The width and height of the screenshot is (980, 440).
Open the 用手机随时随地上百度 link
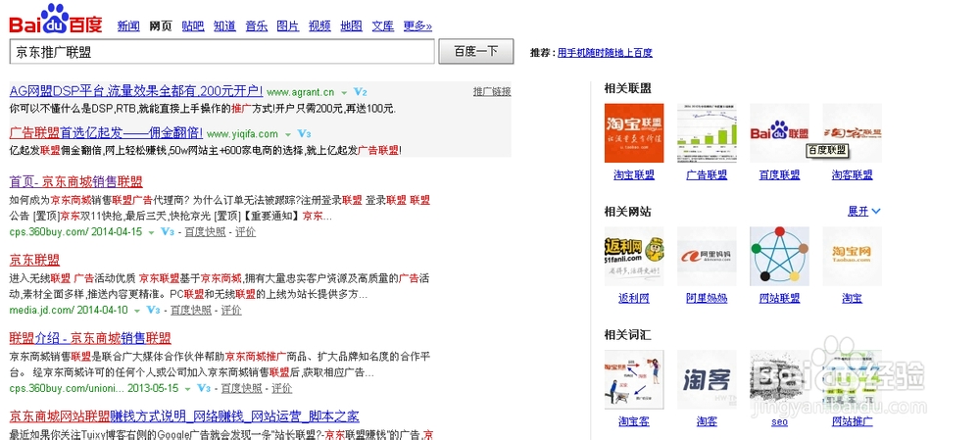pos(605,53)
